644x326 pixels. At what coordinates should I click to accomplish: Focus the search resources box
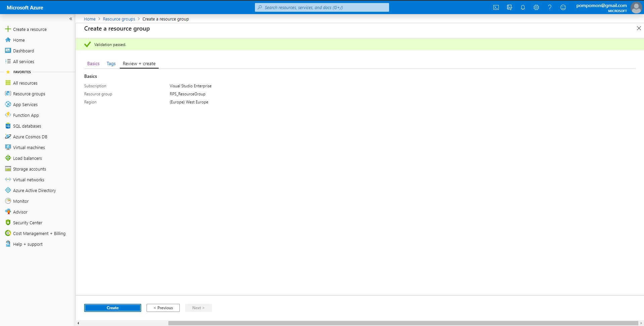(322, 7)
